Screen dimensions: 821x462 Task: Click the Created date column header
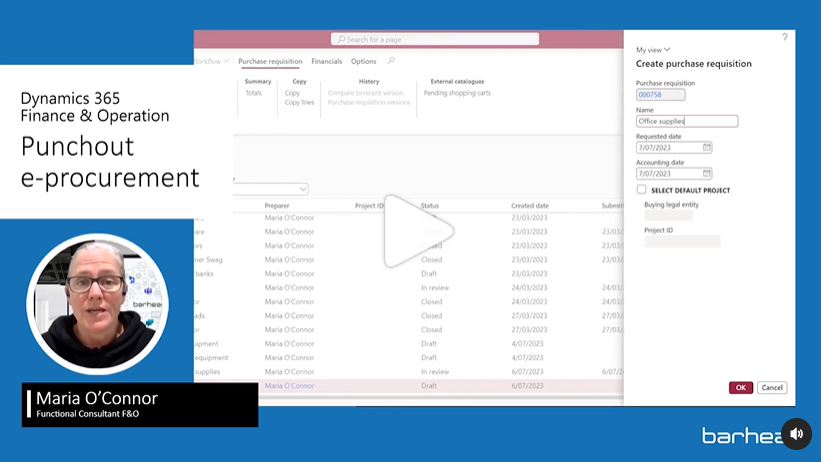[x=529, y=206]
